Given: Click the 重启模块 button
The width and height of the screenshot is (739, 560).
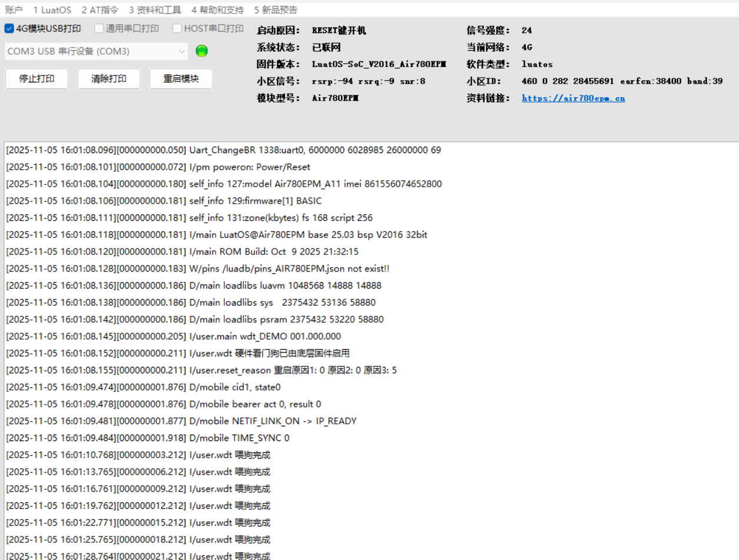Looking at the screenshot, I should [x=181, y=78].
